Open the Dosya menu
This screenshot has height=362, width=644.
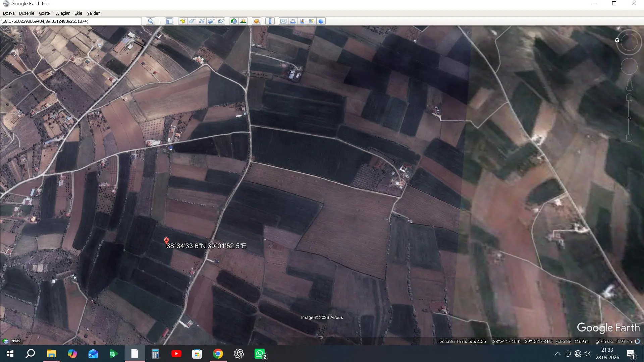[x=9, y=13]
